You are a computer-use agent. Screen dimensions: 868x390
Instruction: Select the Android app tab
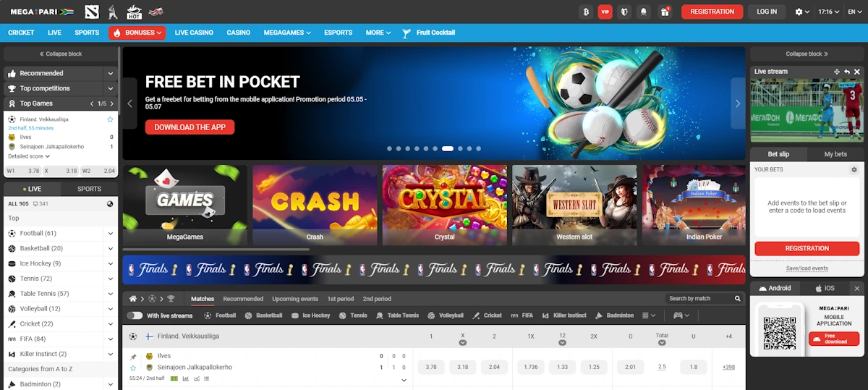click(775, 288)
